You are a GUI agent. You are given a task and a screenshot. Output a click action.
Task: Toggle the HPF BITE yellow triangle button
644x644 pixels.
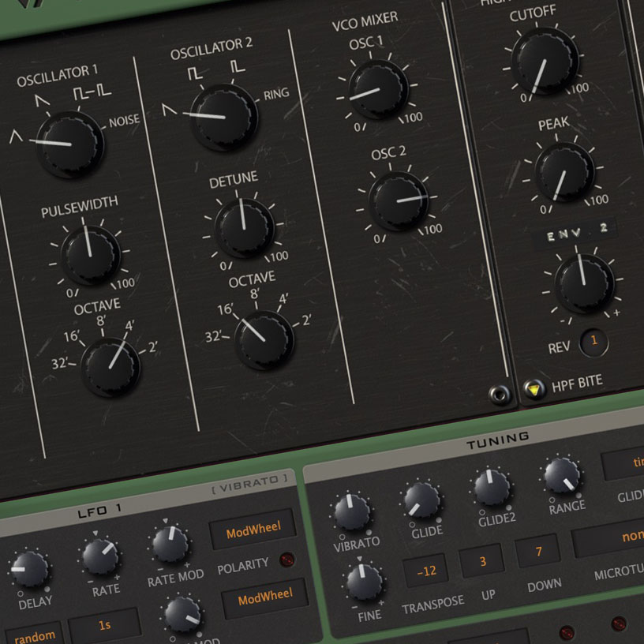point(534,389)
